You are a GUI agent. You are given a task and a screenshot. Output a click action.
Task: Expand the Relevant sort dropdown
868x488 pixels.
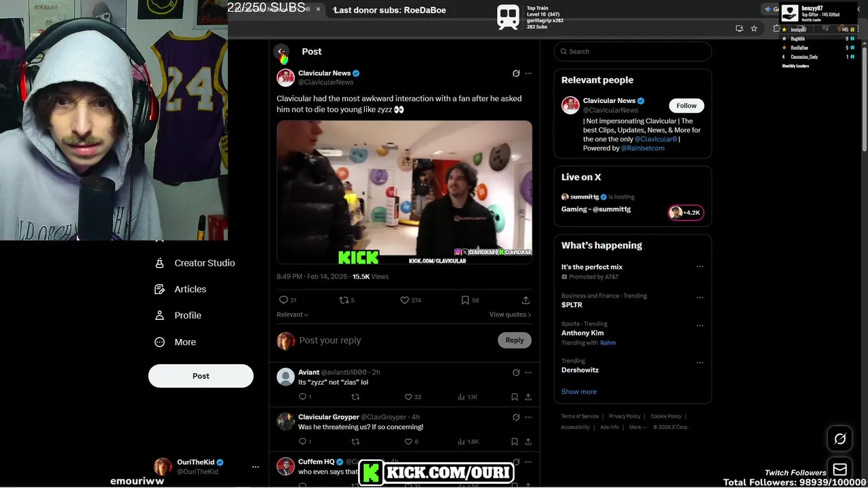pyautogui.click(x=292, y=314)
